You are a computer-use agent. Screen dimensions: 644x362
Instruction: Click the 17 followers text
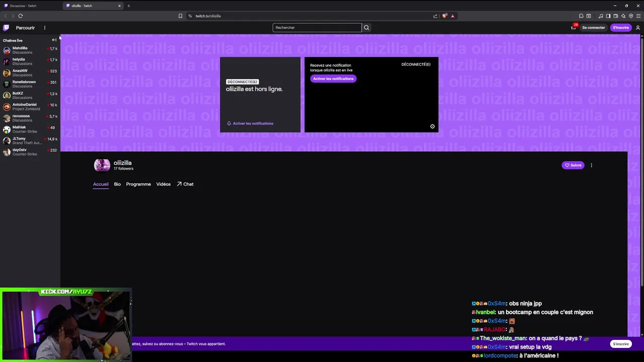(x=123, y=168)
